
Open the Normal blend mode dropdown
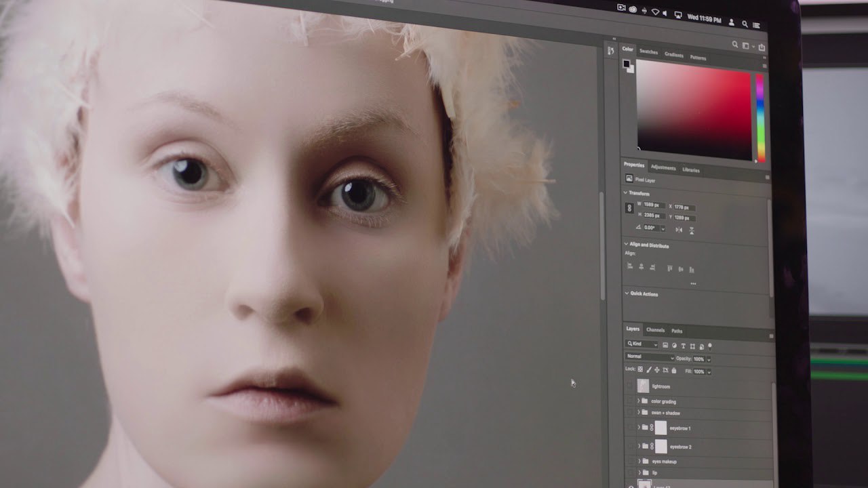click(x=650, y=357)
